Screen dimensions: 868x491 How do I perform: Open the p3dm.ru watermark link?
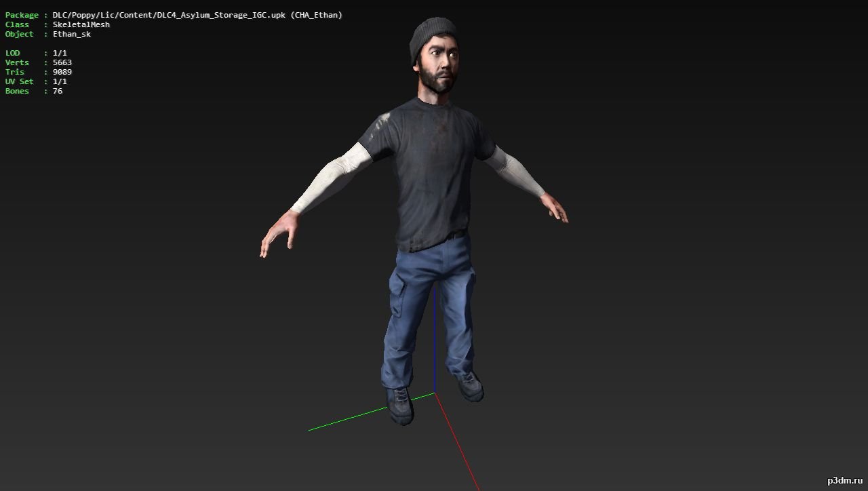(x=844, y=480)
